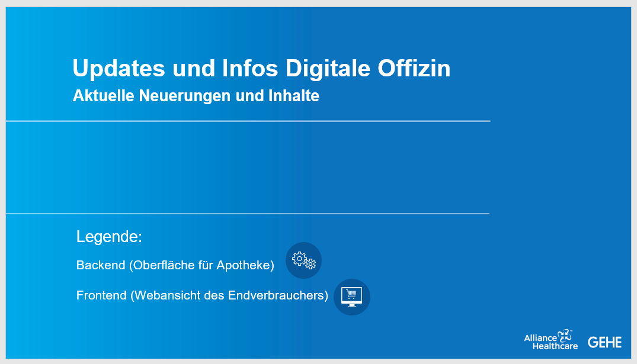This screenshot has height=364, width=637.
Task: Select the title 'Updates und Infos Digitale Offizin'
Action: coord(261,67)
